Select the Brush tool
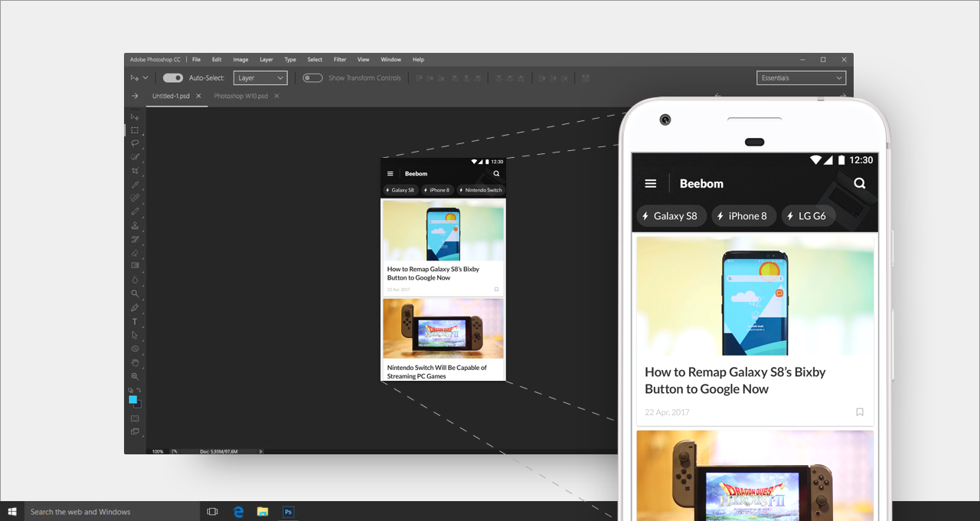Screen dimensions: 980x521 pyautogui.click(x=135, y=211)
